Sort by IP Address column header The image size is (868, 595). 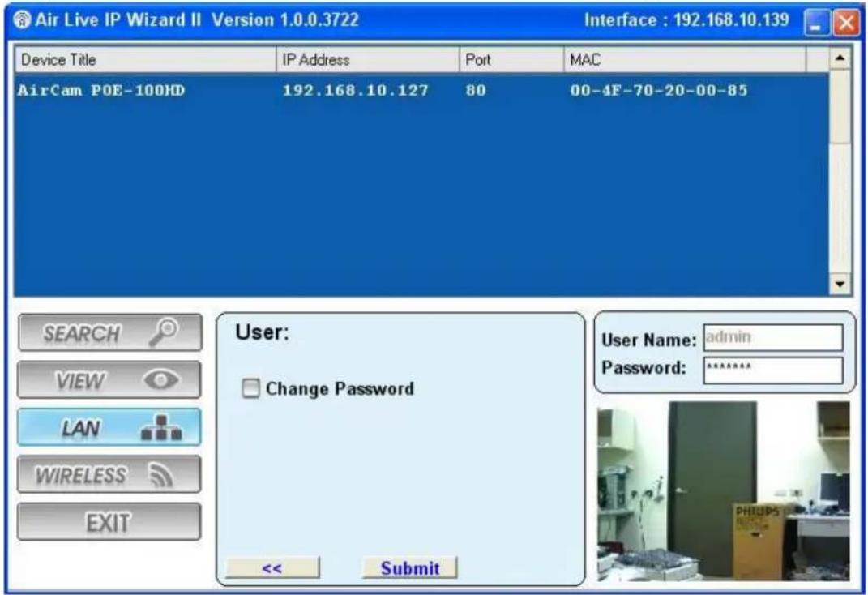pyautogui.click(x=368, y=60)
